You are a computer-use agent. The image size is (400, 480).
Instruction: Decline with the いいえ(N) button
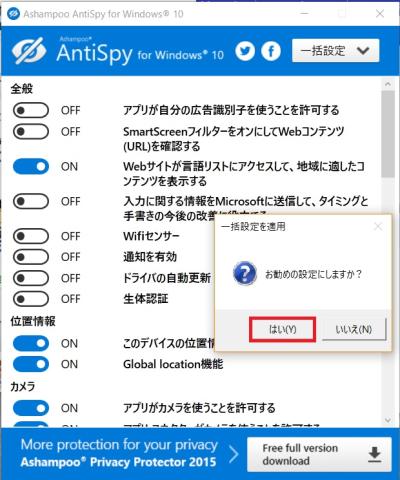pyautogui.click(x=354, y=329)
